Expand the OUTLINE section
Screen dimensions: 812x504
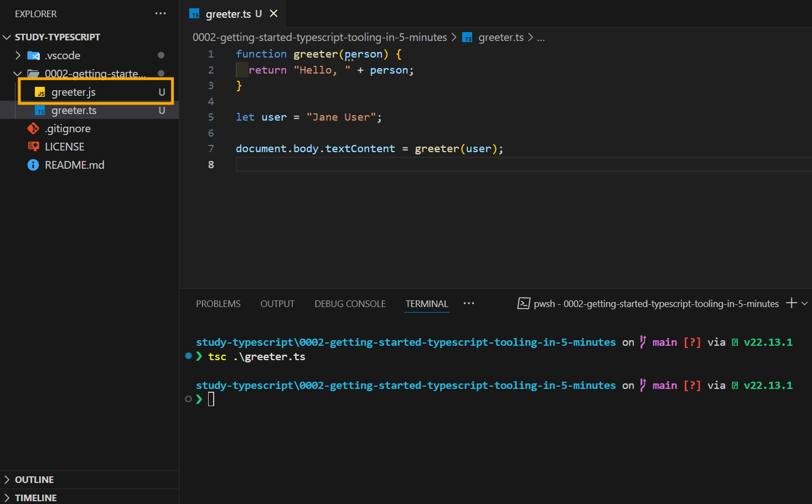click(x=89, y=480)
